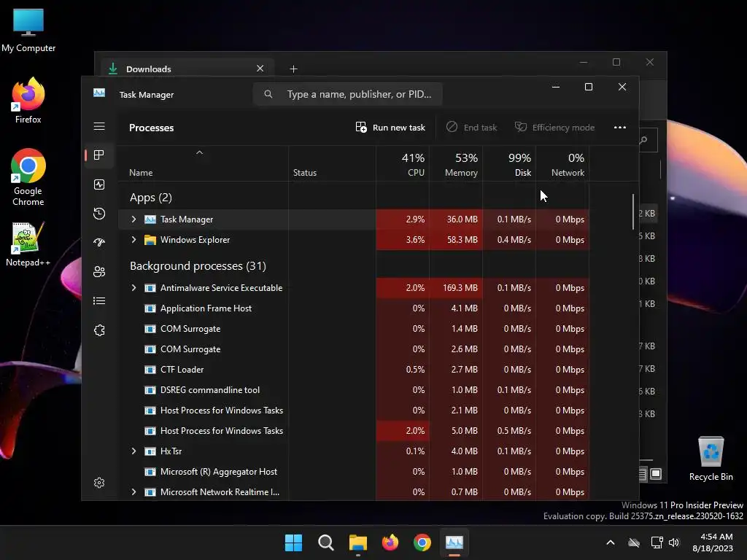Click Background processes (31) group header
Viewport: 747px width, 560px height.
pos(198,265)
